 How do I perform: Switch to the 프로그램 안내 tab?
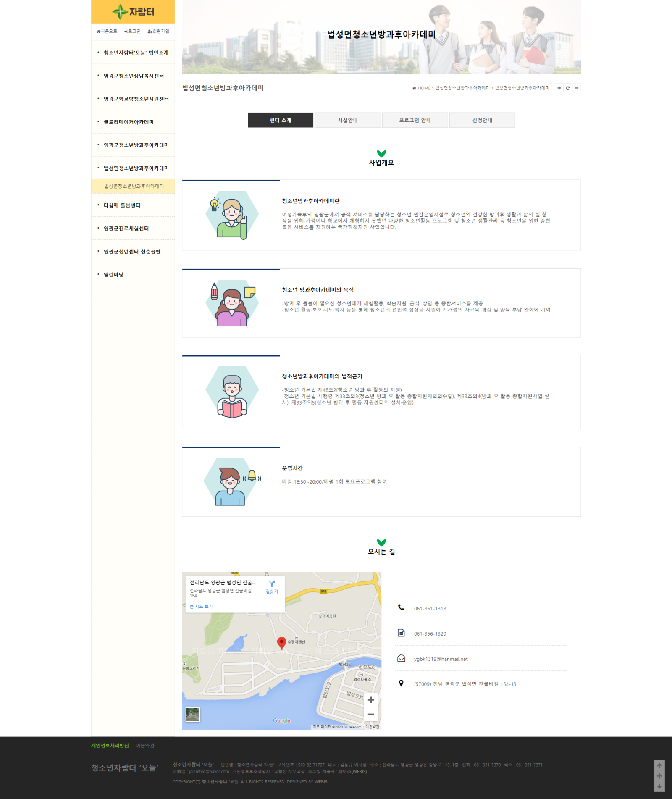[x=415, y=120]
